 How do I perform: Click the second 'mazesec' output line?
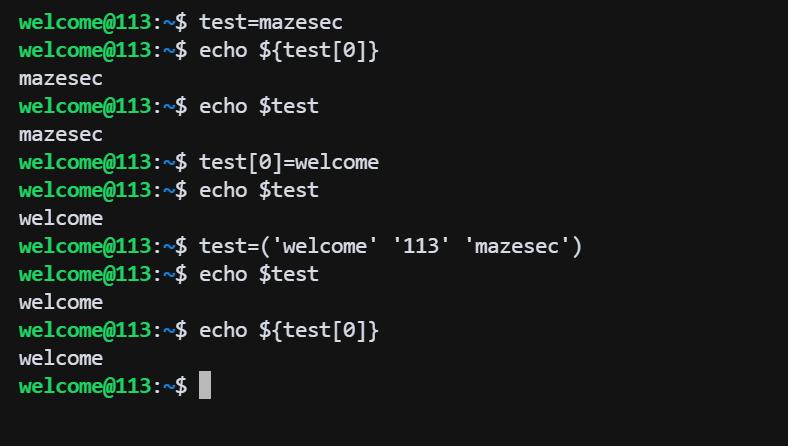tap(61, 133)
